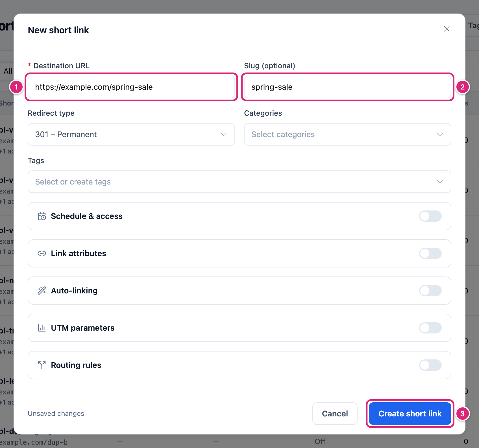Enable the UTM parameters switch
The height and width of the screenshot is (448, 479).
(430, 328)
